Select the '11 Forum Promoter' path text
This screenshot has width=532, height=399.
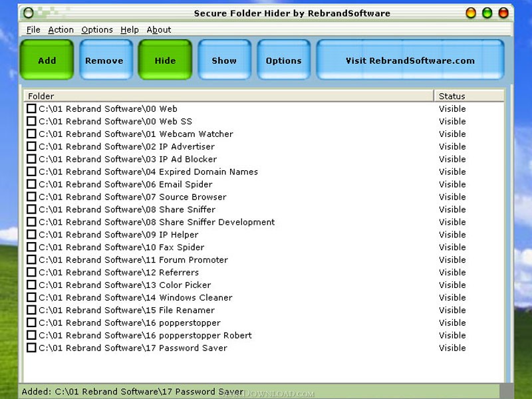tap(134, 259)
